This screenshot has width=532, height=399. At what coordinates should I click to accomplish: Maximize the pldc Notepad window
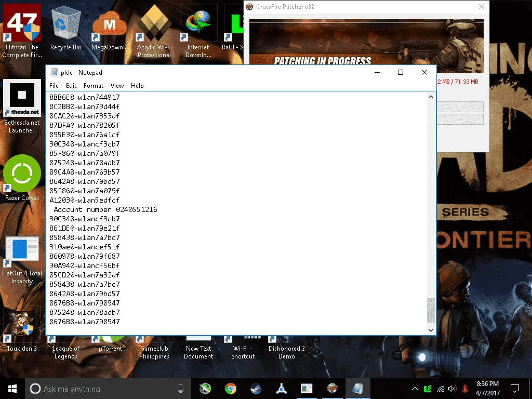click(x=401, y=72)
